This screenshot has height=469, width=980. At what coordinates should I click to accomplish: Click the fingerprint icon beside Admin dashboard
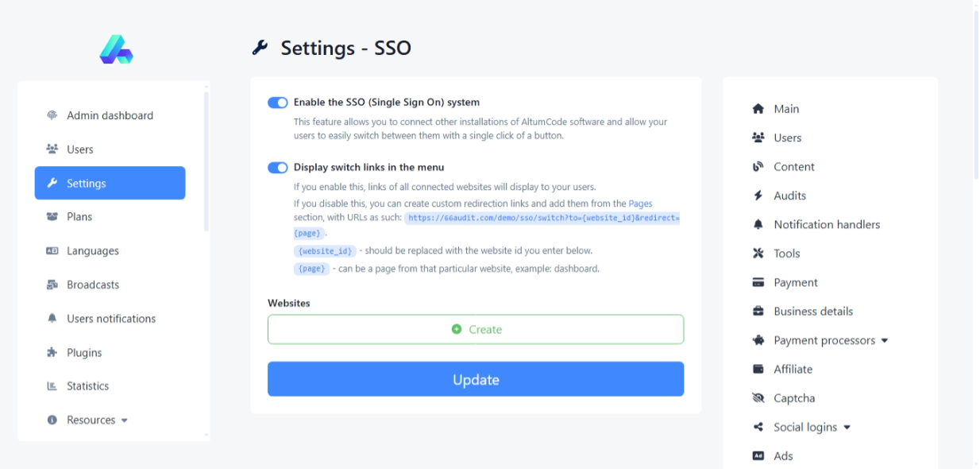tap(52, 115)
